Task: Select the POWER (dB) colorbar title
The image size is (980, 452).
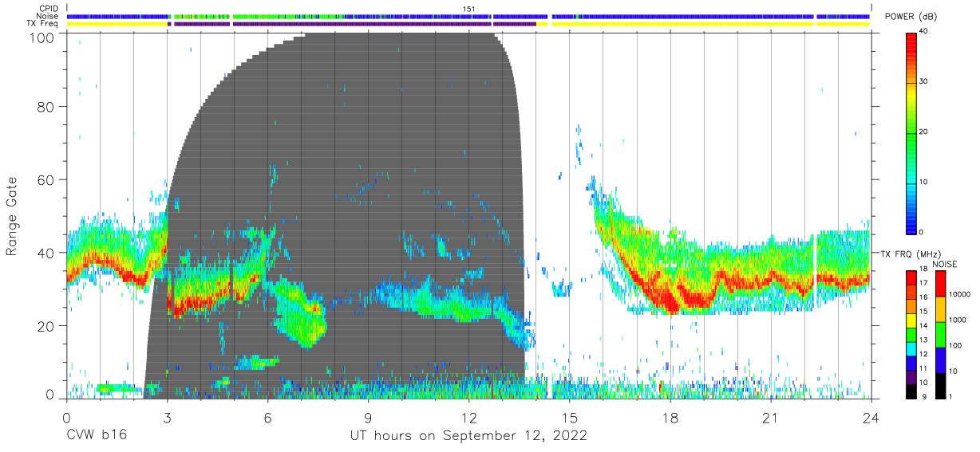Action: click(x=911, y=17)
